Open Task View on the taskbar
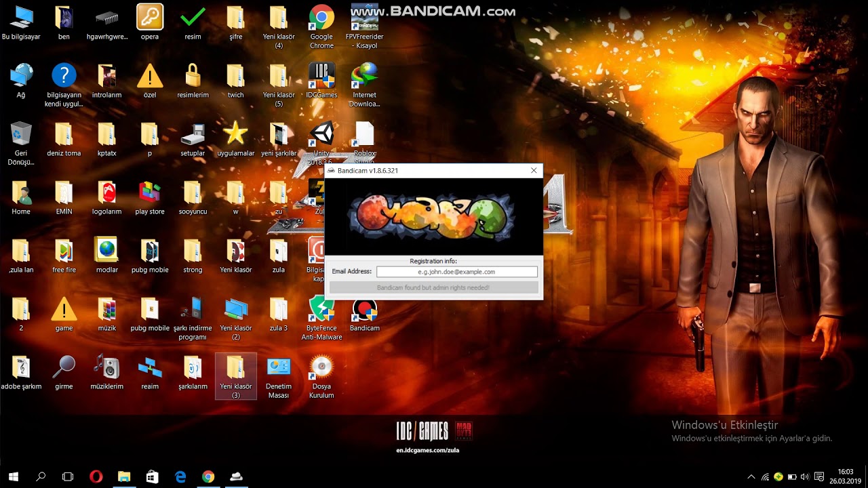 click(68, 476)
